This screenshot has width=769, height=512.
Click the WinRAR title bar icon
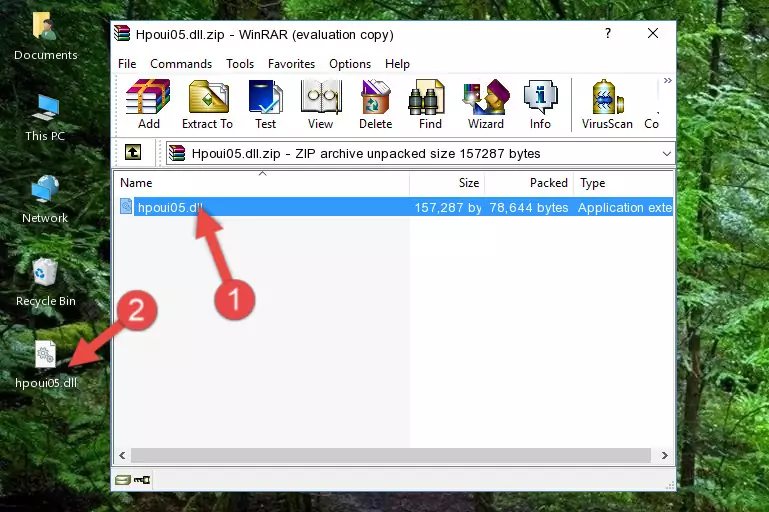pos(122,33)
